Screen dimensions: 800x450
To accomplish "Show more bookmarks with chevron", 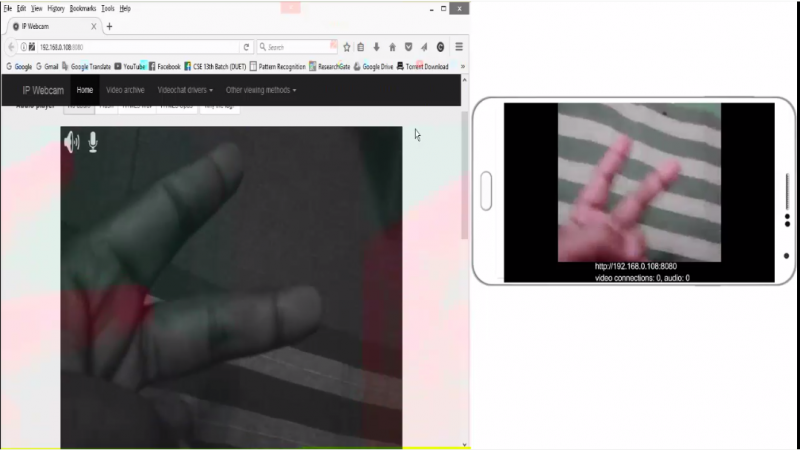I will pyautogui.click(x=463, y=66).
